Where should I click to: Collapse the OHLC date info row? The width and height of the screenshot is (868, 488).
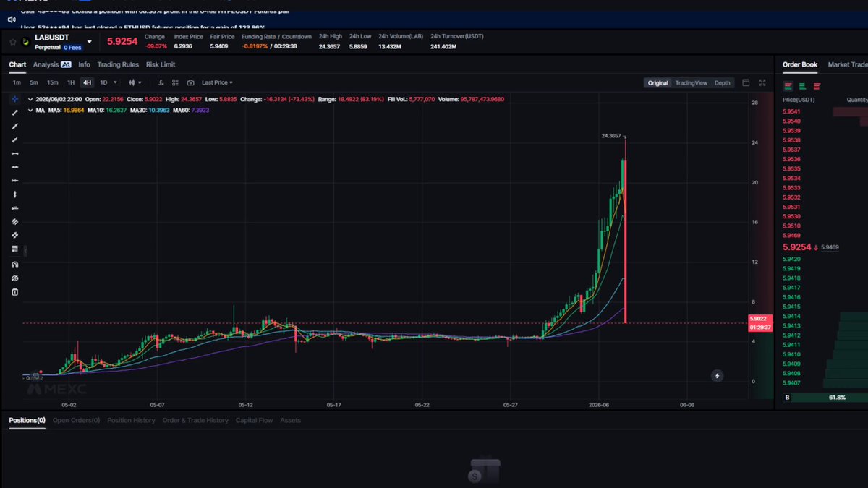30,99
